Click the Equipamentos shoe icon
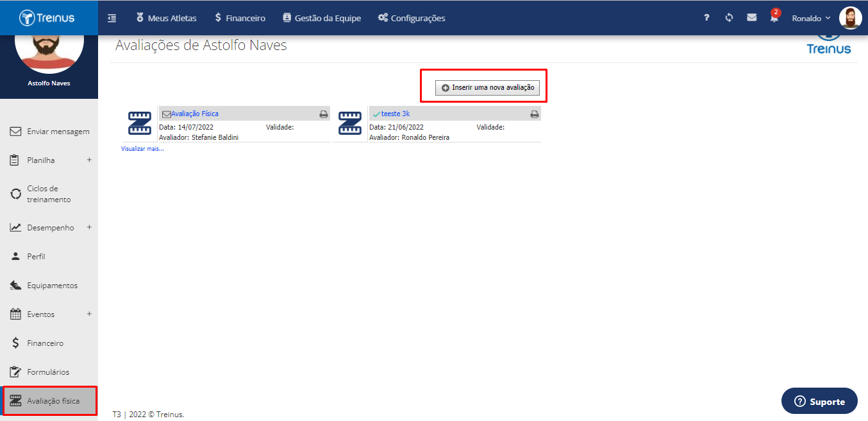This screenshot has height=421, width=868. click(16, 286)
